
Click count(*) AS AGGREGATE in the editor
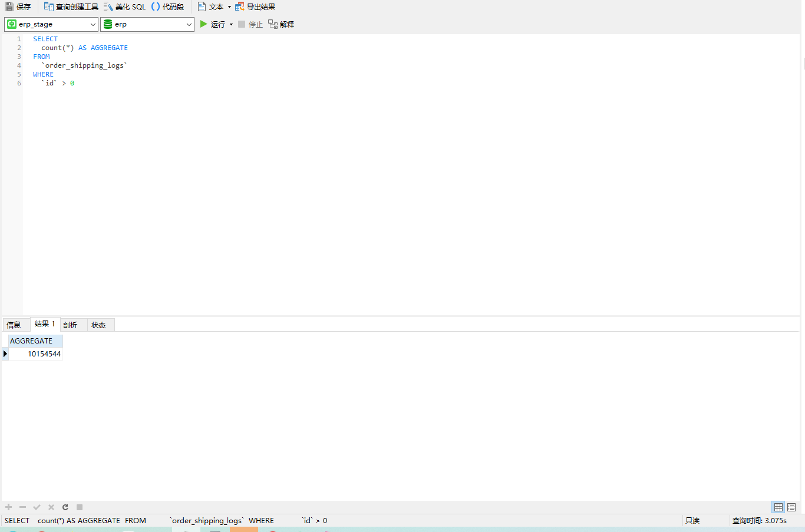(84, 48)
